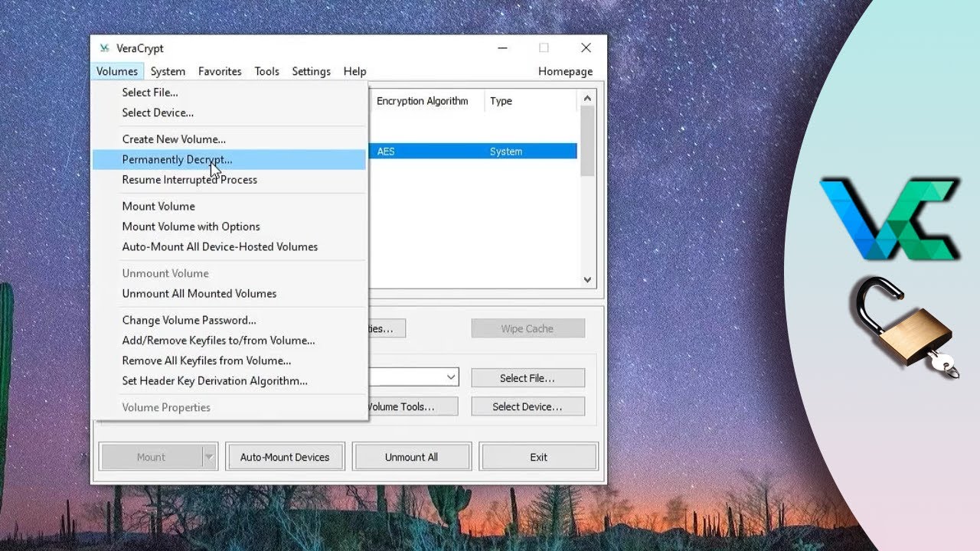The image size is (980, 551).
Task: Click the VeraCrypt title bar icon
Action: click(105, 48)
